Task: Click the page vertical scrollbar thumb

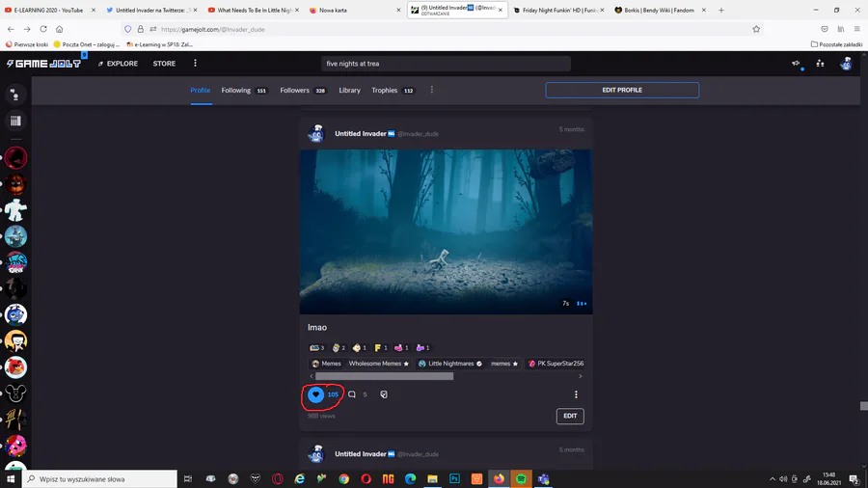Action: point(863,406)
